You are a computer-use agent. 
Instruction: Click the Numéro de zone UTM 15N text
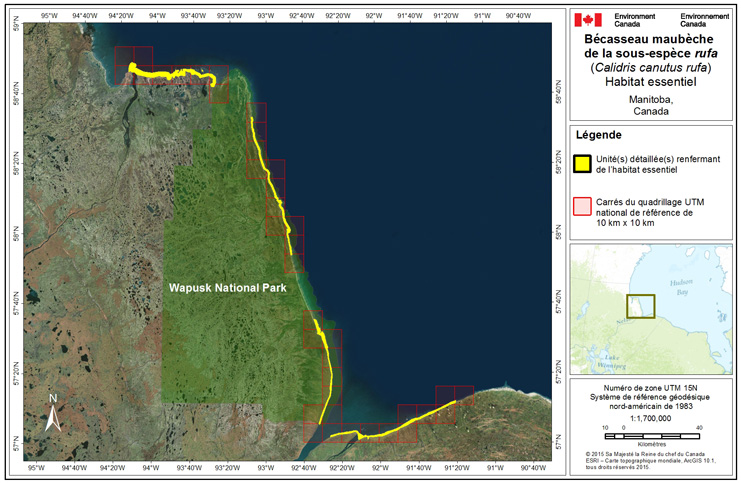click(650, 386)
